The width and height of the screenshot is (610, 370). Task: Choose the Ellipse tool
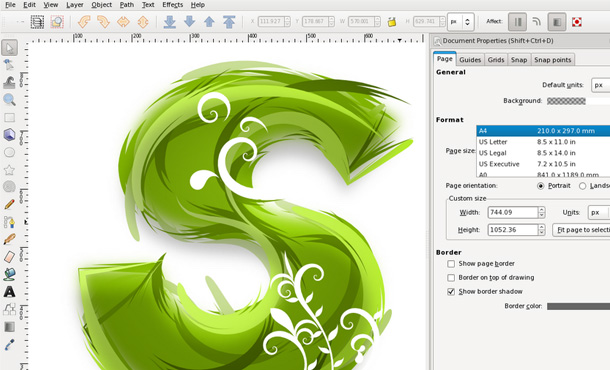pos(9,152)
